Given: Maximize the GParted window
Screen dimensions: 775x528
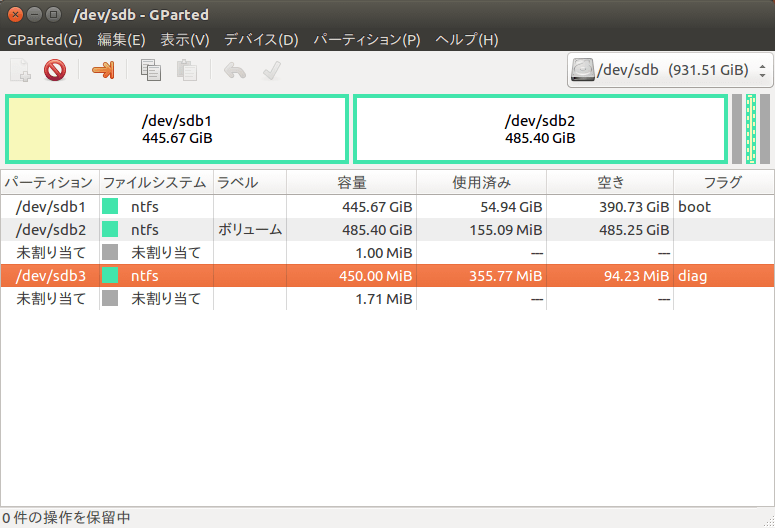Looking at the screenshot, I should (53, 15).
